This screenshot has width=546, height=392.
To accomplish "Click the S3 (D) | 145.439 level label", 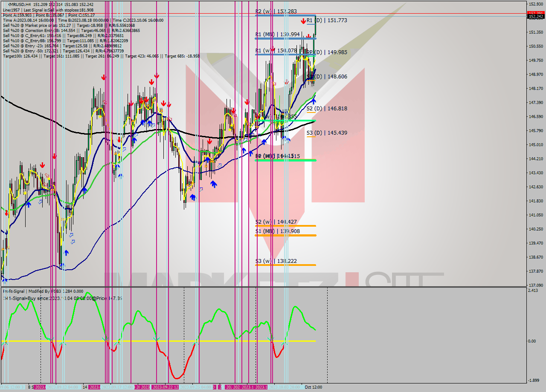I will (x=327, y=133).
